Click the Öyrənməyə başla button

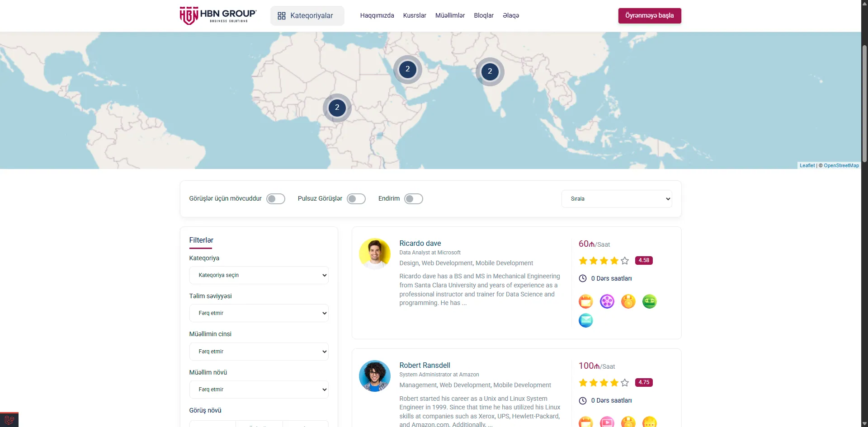650,16
